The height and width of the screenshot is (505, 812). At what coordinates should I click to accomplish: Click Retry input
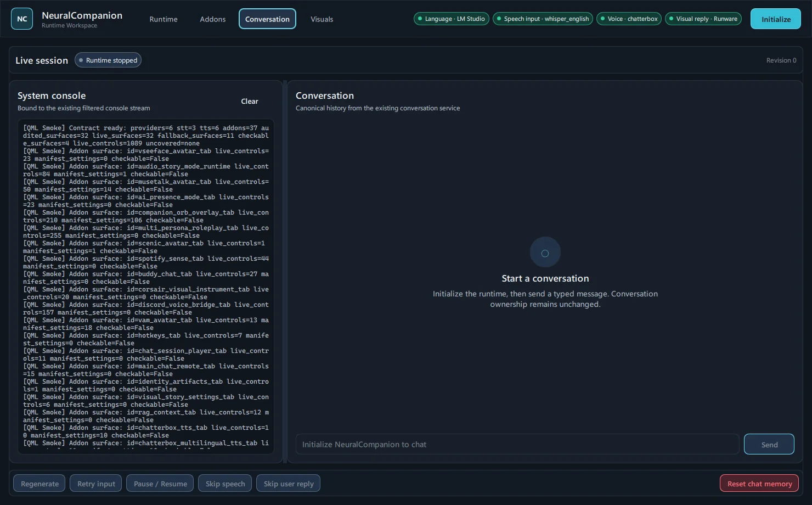[96, 484]
